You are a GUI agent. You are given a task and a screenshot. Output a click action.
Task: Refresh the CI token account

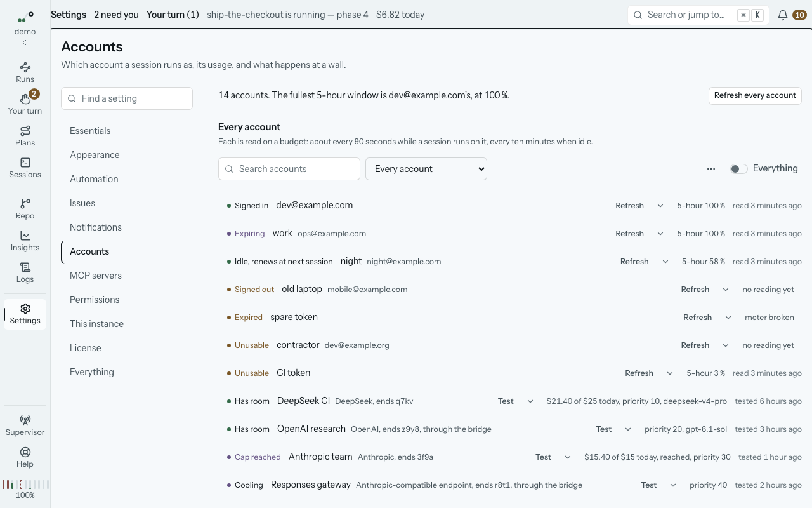pyautogui.click(x=639, y=373)
